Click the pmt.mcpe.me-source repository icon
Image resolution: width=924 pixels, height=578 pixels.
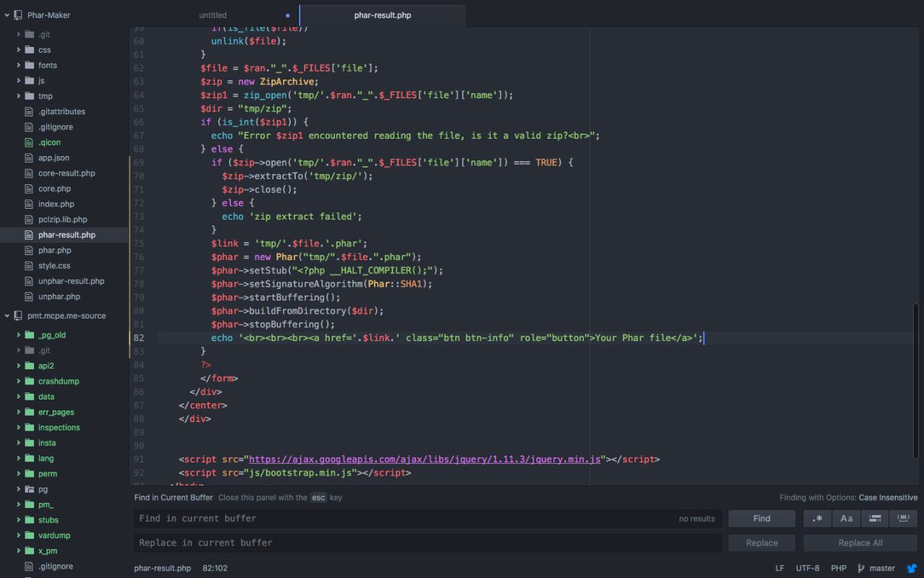pos(18,316)
